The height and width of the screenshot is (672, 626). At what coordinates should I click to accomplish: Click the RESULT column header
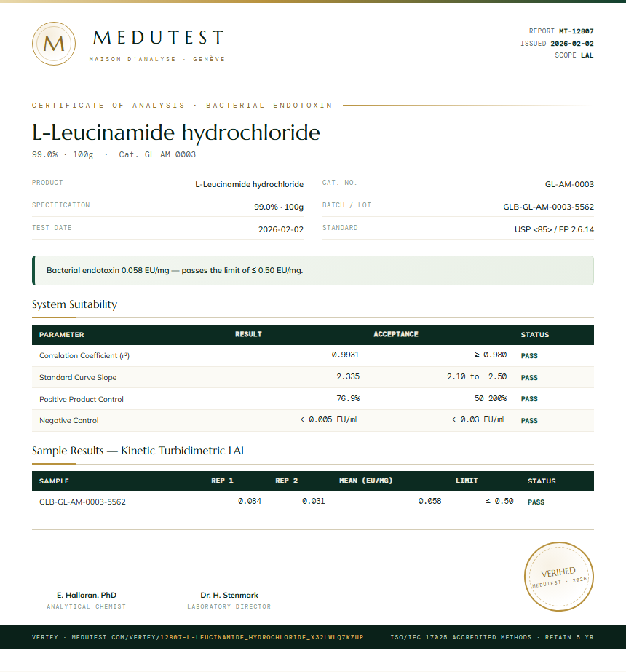click(248, 334)
